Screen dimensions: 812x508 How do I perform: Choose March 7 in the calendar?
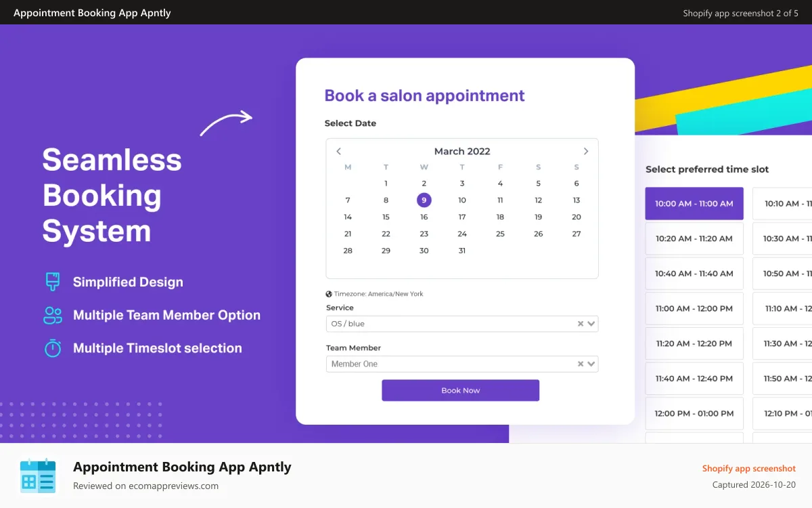(x=348, y=200)
